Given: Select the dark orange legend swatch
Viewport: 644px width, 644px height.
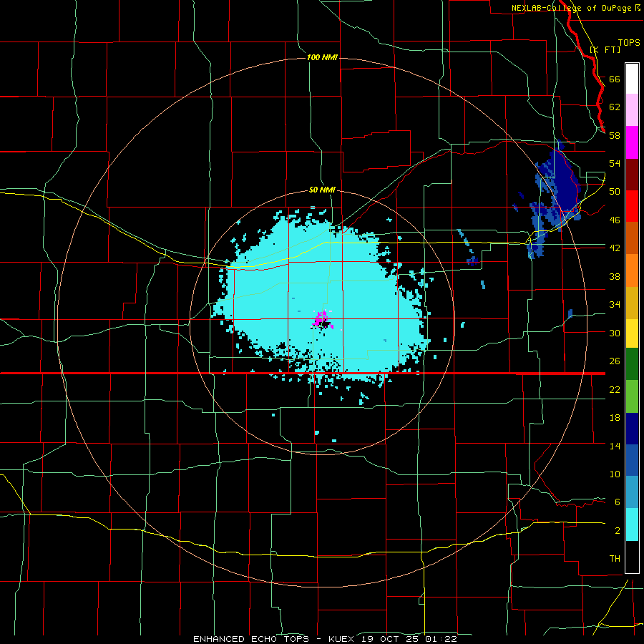Looking at the screenshot, I should click(632, 238).
